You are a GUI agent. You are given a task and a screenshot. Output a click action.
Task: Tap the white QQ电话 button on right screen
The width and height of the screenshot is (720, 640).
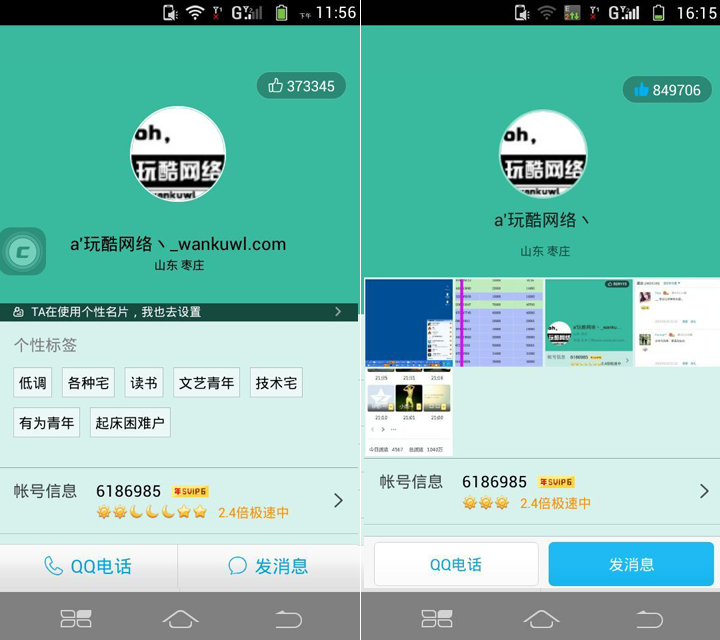(x=456, y=565)
